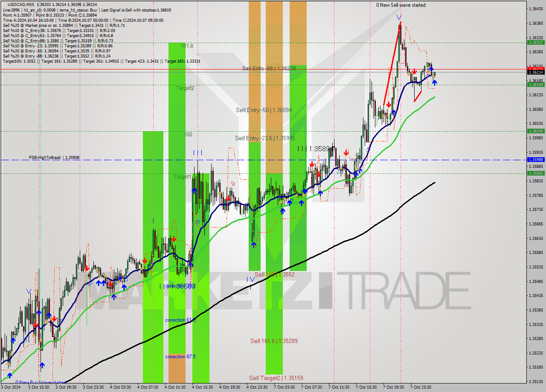Select the 'Sell 161.8 | 1.35289' label
This screenshot has width=546, height=392.
274,341
